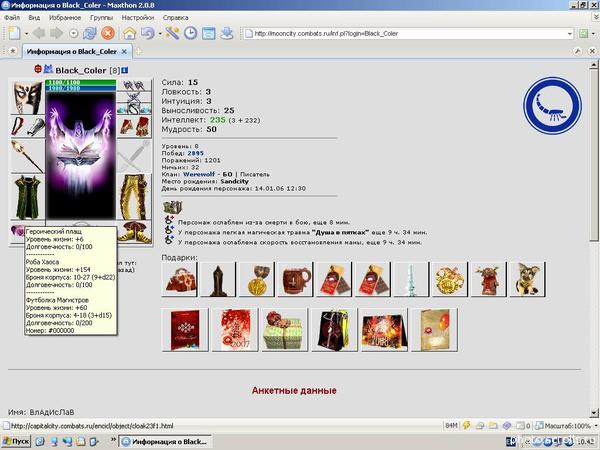Screen dimensions: 600x450
Task: Click the gold medal gift
Action: [257, 279]
